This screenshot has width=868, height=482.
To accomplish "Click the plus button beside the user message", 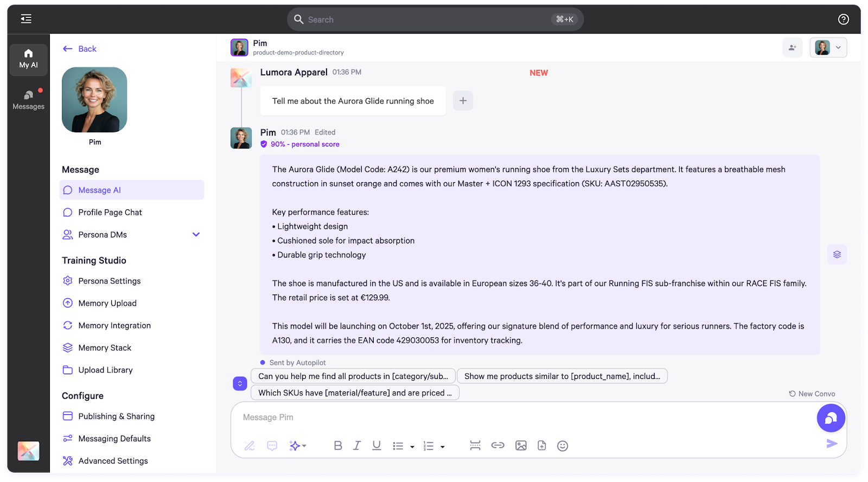I will tap(463, 101).
